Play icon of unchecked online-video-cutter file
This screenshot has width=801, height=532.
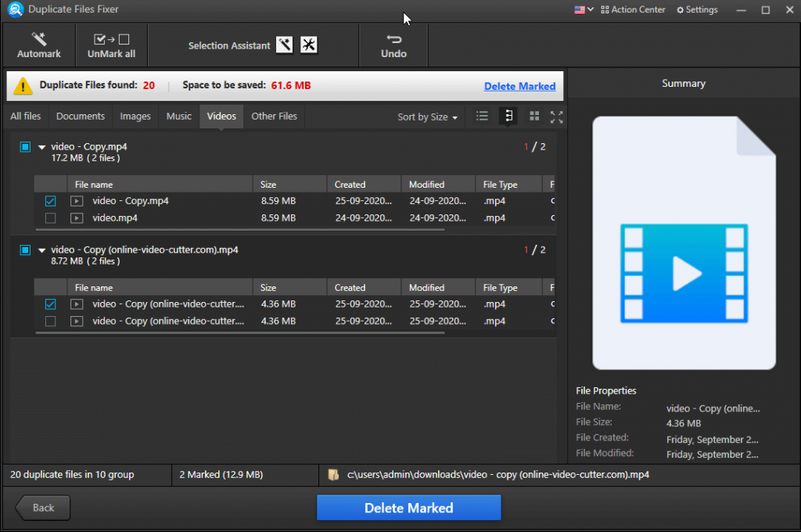[77, 322]
